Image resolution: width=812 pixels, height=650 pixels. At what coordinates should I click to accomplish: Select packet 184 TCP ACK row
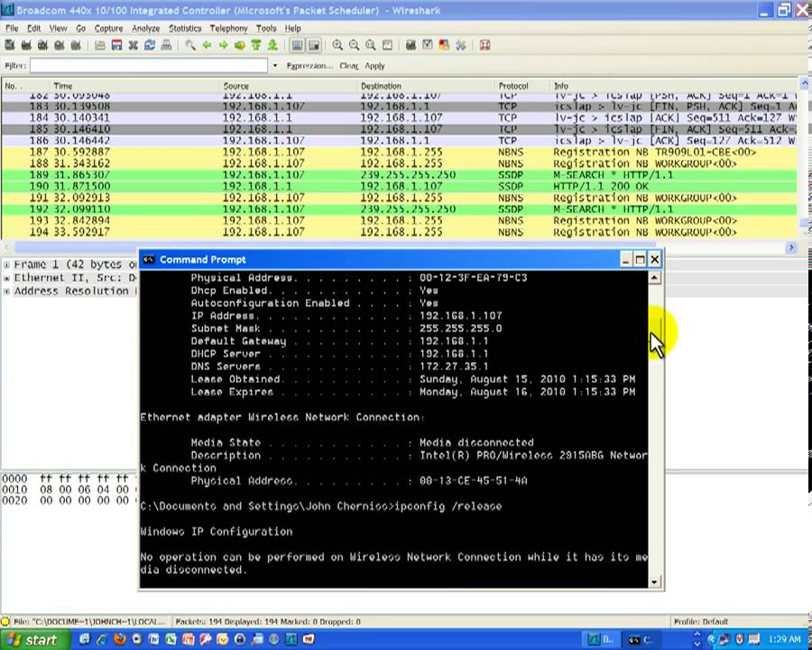[x=400, y=118]
